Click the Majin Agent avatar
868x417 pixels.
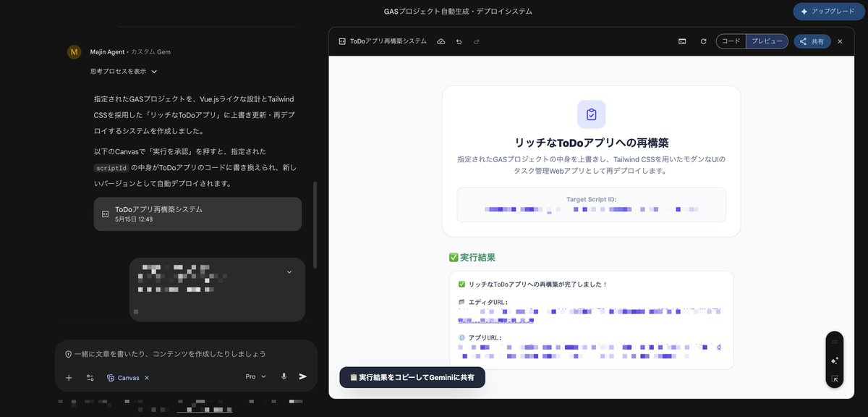[x=74, y=52]
